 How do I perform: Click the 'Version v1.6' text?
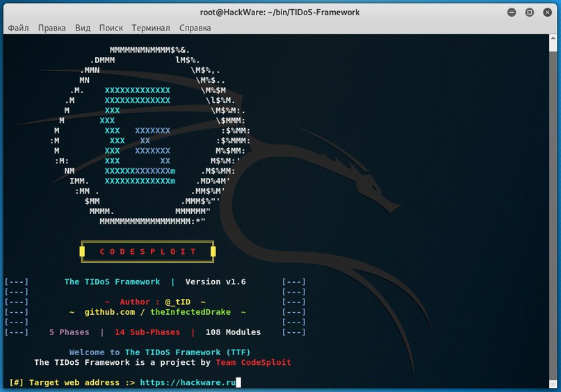click(x=216, y=282)
